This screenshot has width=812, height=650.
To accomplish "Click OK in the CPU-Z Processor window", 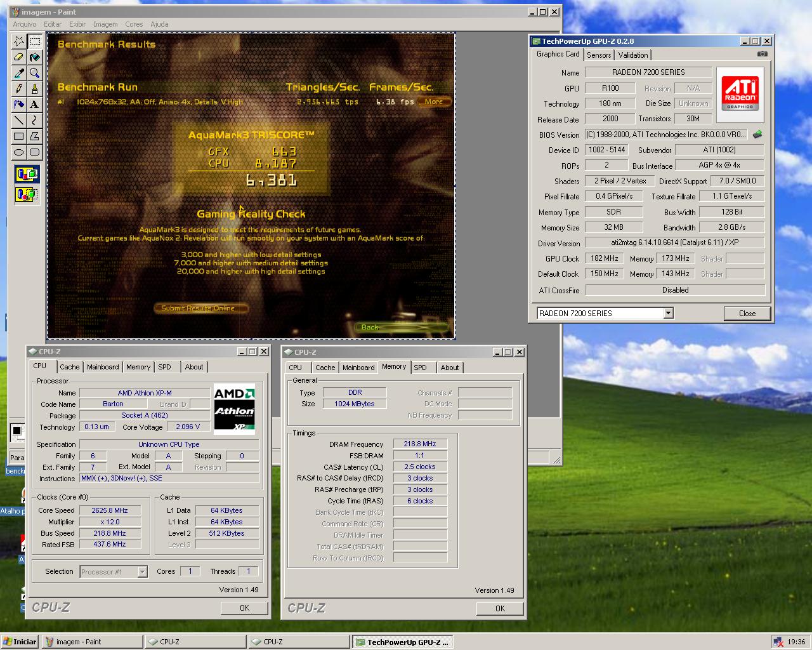I will [244, 607].
